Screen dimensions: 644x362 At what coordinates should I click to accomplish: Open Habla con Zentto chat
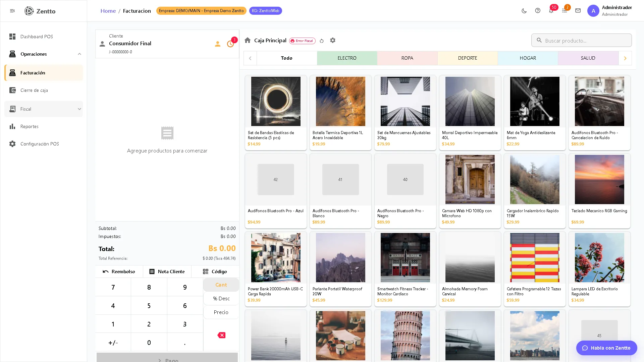606,348
